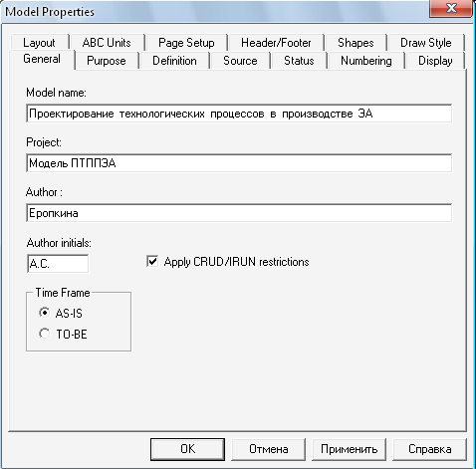476x469 pixels.
Task: Open the Status tab
Action: coord(299,61)
